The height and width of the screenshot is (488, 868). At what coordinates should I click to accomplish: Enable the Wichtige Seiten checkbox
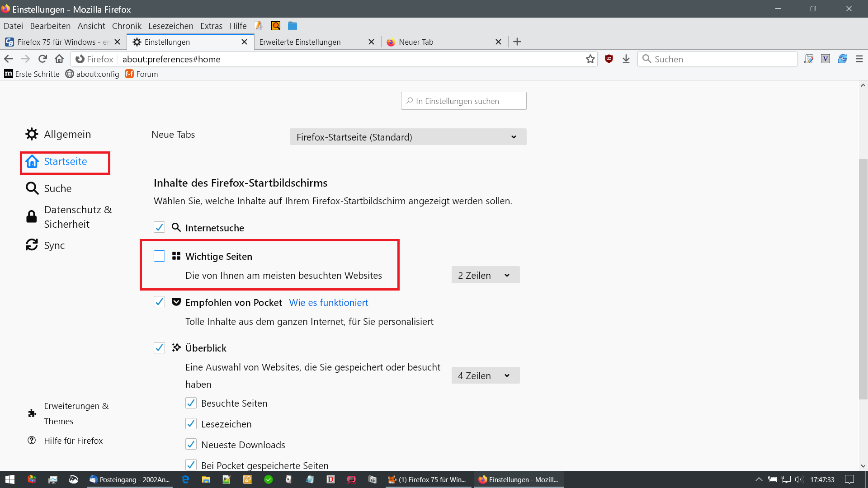159,256
